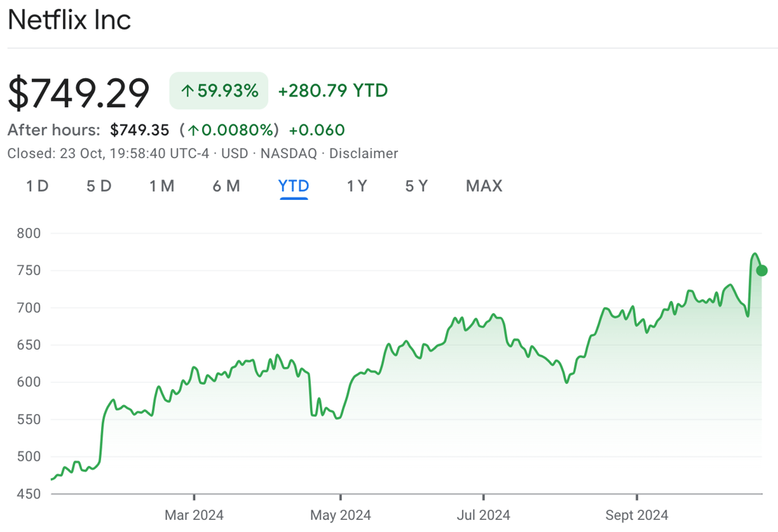The height and width of the screenshot is (532, 778).
Task: Click the 59.93% gain badge
Action: click(219, 90)
